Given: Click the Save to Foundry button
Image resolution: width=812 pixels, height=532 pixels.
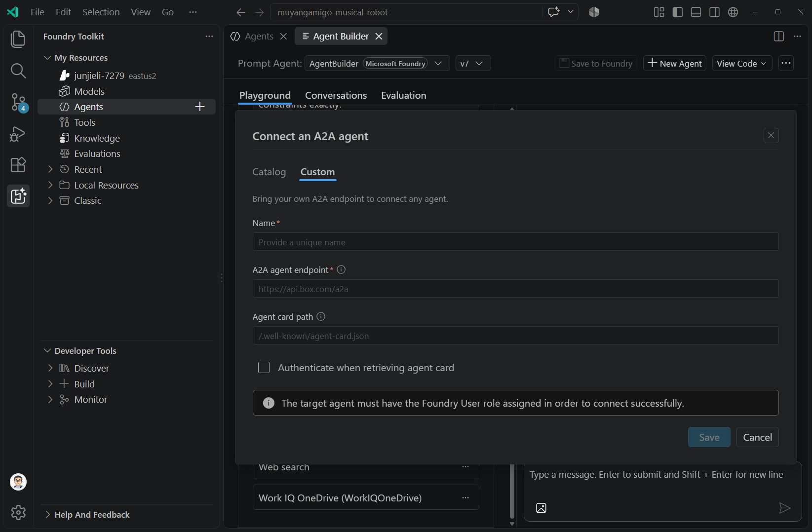Looking at the screenshot, I should tap(596, 63).
